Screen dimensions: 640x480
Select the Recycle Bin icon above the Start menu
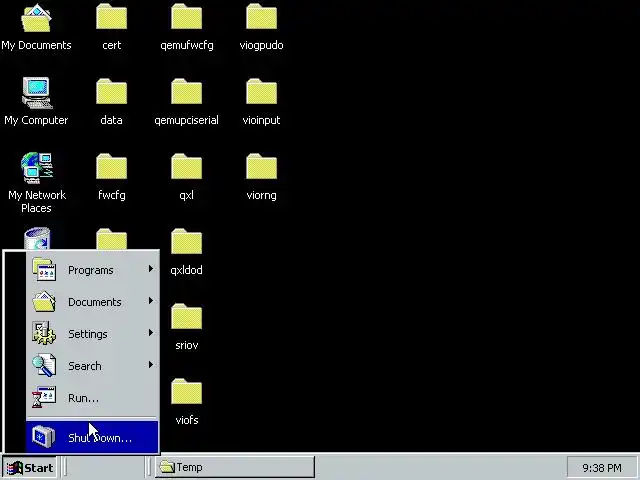pos(37,238)
